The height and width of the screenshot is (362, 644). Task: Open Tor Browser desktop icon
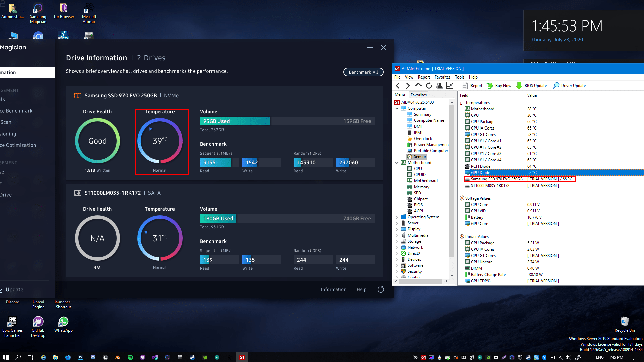tap(64, 11)
